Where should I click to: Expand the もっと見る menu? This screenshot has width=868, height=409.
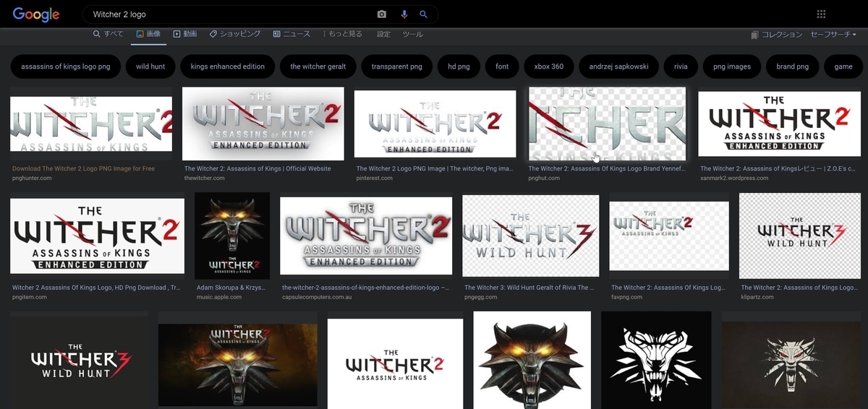coord(343,34)
